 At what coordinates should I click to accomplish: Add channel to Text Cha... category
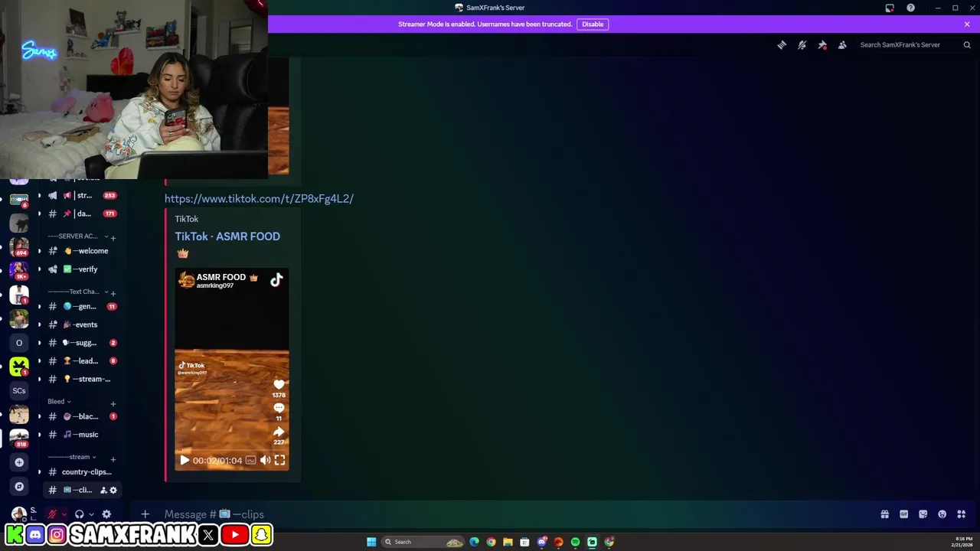(x=113, y=293)
